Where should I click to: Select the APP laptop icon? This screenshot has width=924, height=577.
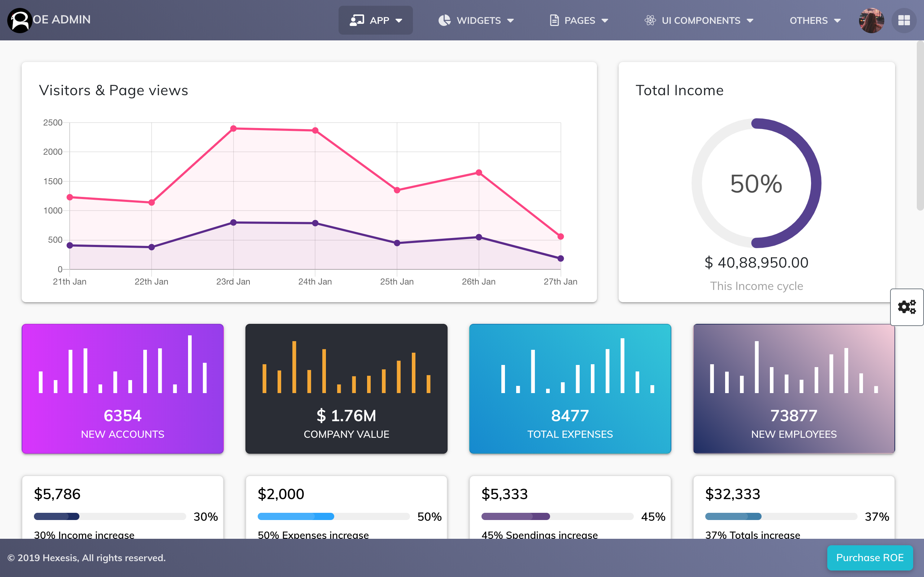tap(357, 20)
